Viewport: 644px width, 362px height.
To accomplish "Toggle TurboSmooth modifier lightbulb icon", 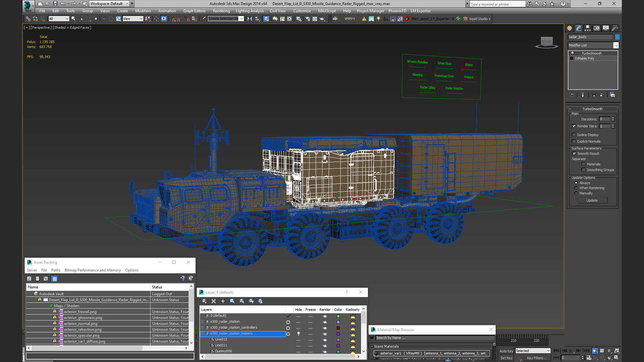I will [573, 53].
